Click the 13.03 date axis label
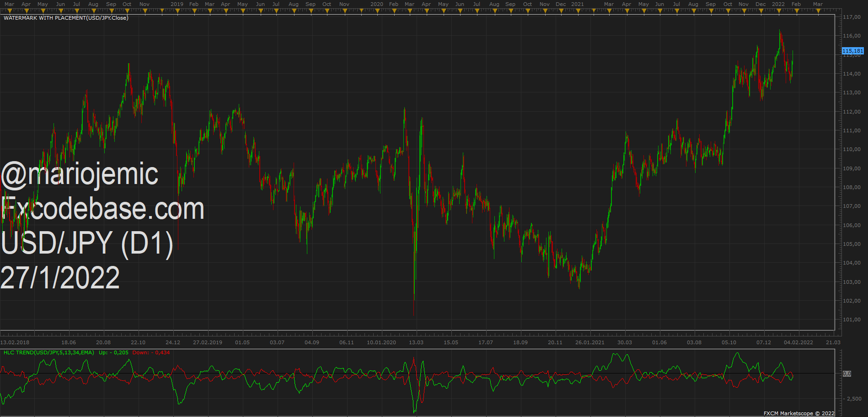 pyautogui.click(x=416, y=342)
